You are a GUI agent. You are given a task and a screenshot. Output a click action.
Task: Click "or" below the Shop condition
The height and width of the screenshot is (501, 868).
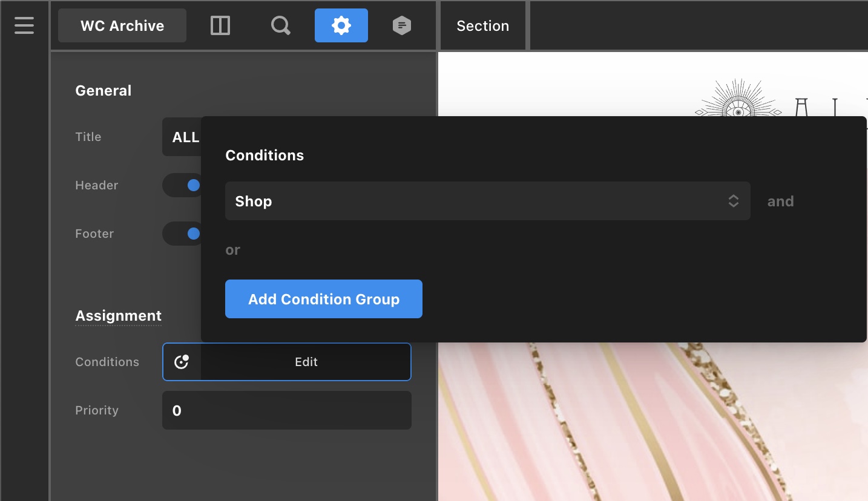click(x=232, y=250)
